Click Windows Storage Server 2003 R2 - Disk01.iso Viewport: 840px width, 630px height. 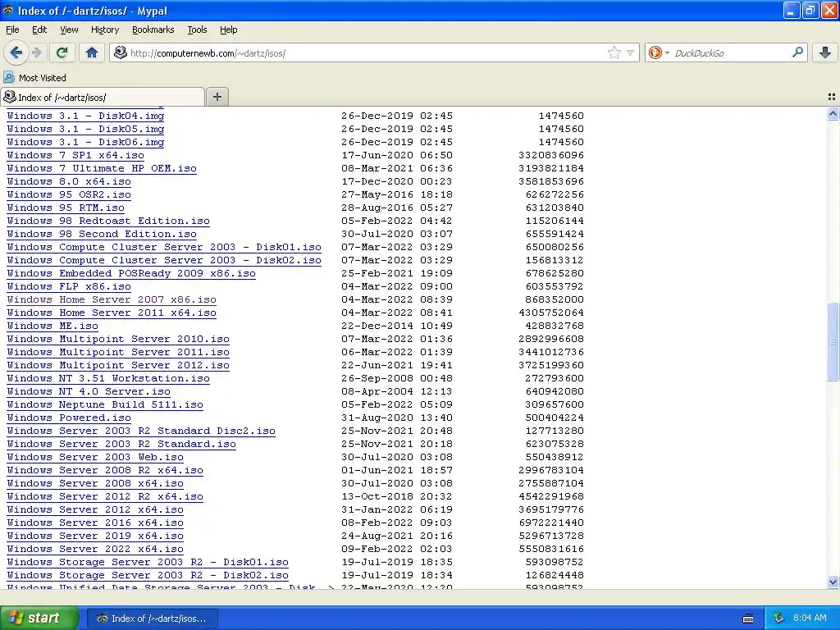pos(148,562)
